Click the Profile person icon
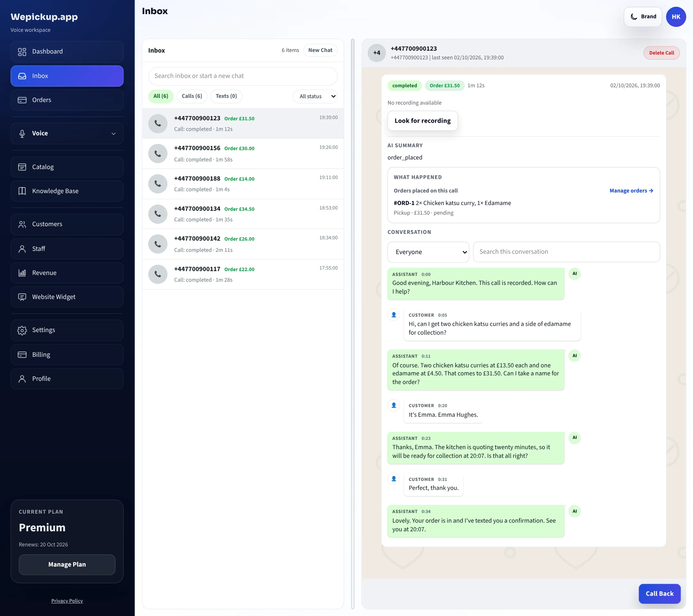 click(22, 379)
